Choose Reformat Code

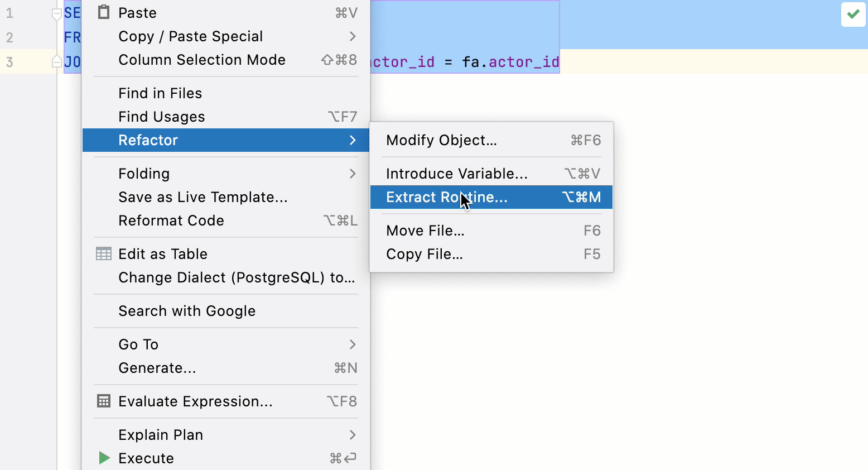[x=171, y=220]
